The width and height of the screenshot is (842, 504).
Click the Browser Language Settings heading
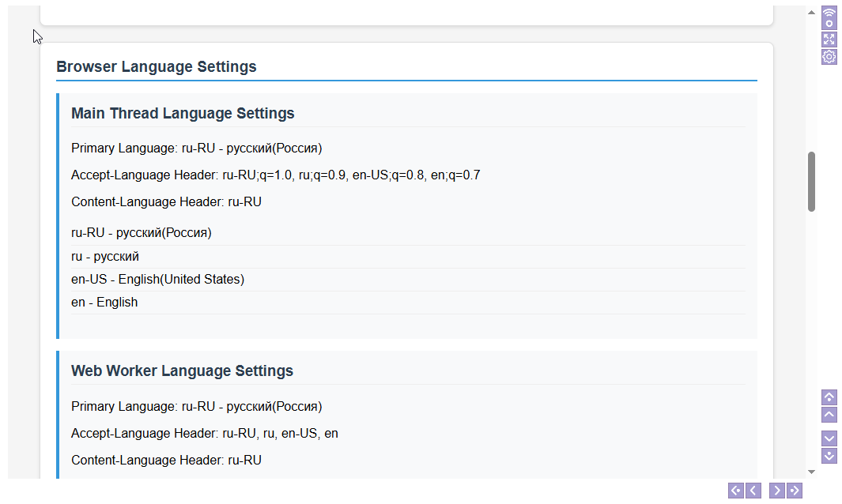tap(157, 67)
